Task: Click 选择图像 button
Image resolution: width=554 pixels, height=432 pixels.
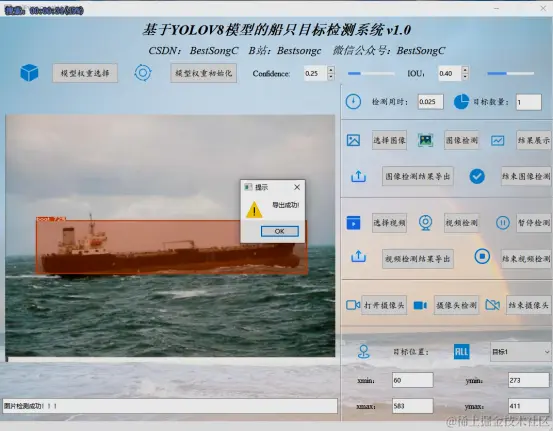Action: 389,140
